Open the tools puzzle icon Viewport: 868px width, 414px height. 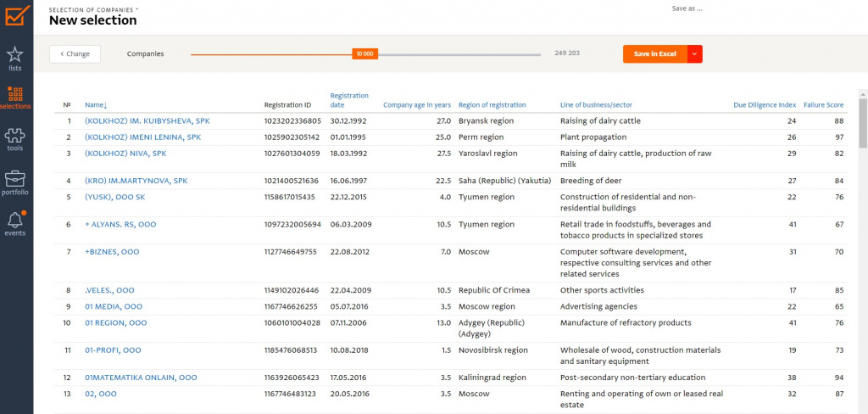click(15, 137)
